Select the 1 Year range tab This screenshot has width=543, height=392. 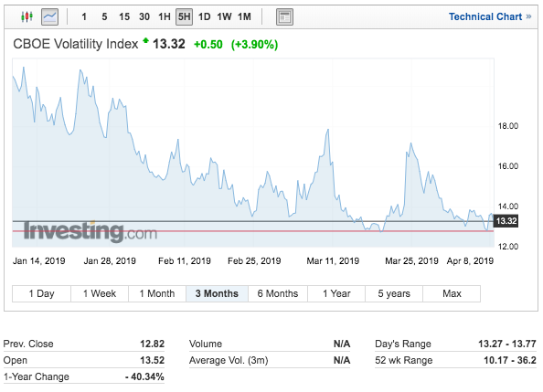[x=336, y=293]
